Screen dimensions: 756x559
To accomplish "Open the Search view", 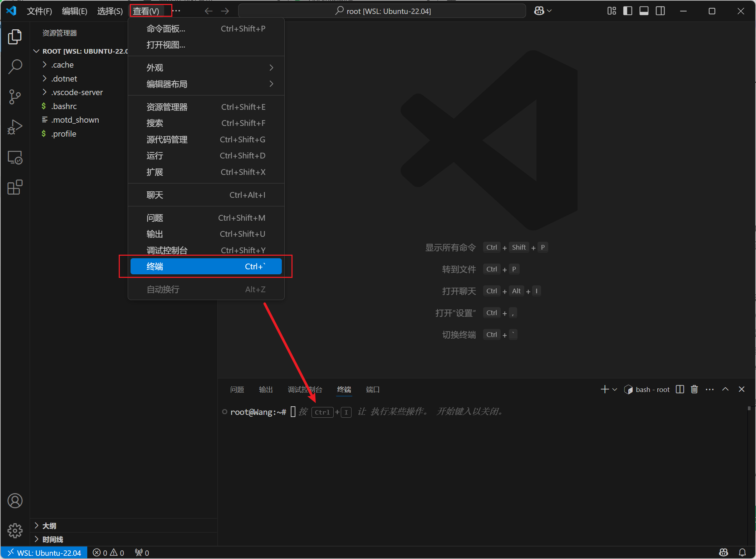I will click(x=15, y=67).
